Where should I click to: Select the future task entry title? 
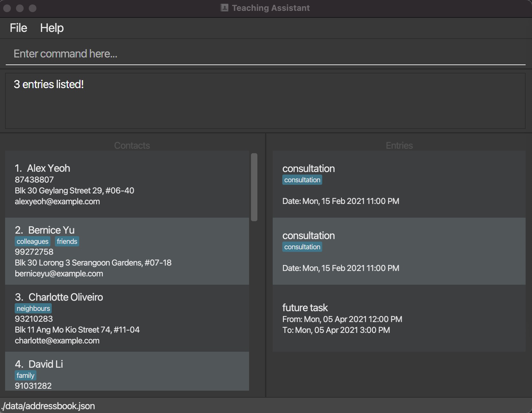(305, 308)
